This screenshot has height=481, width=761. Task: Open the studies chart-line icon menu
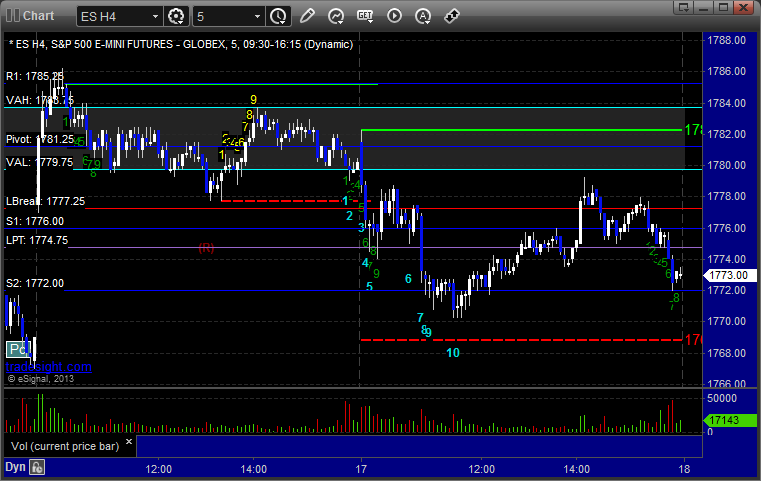coord(336,16)
